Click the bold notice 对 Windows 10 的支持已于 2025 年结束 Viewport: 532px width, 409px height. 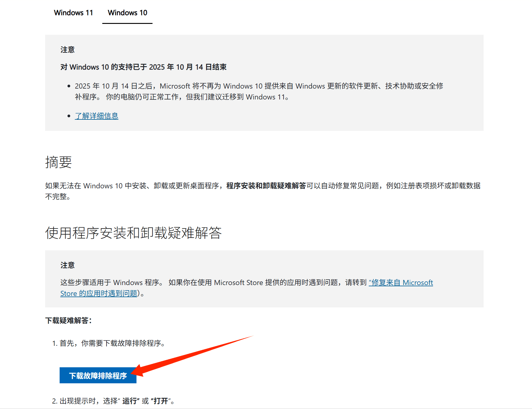143,67
